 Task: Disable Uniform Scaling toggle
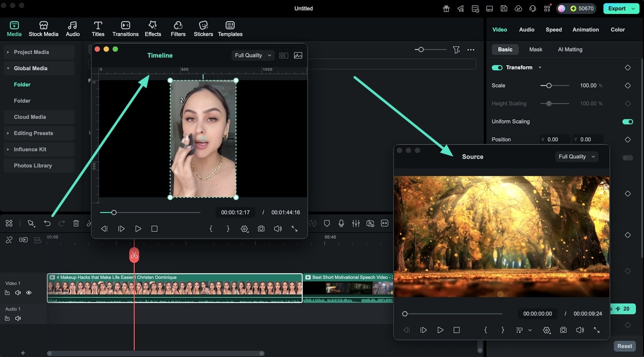point(627,121)
